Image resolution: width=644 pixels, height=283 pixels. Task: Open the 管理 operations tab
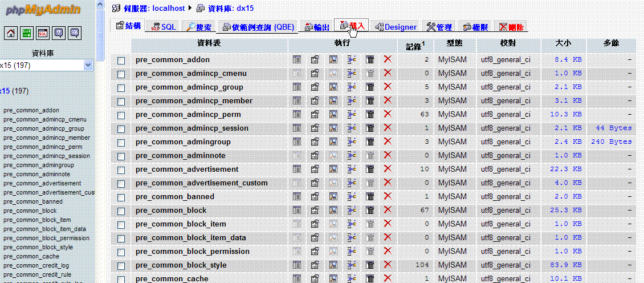pos(439,27)
